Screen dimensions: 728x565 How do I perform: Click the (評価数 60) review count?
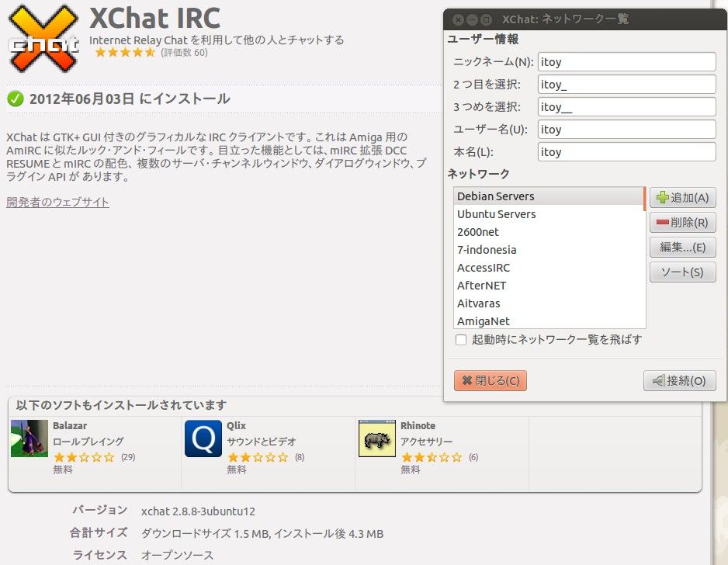(x=184, y=53)
